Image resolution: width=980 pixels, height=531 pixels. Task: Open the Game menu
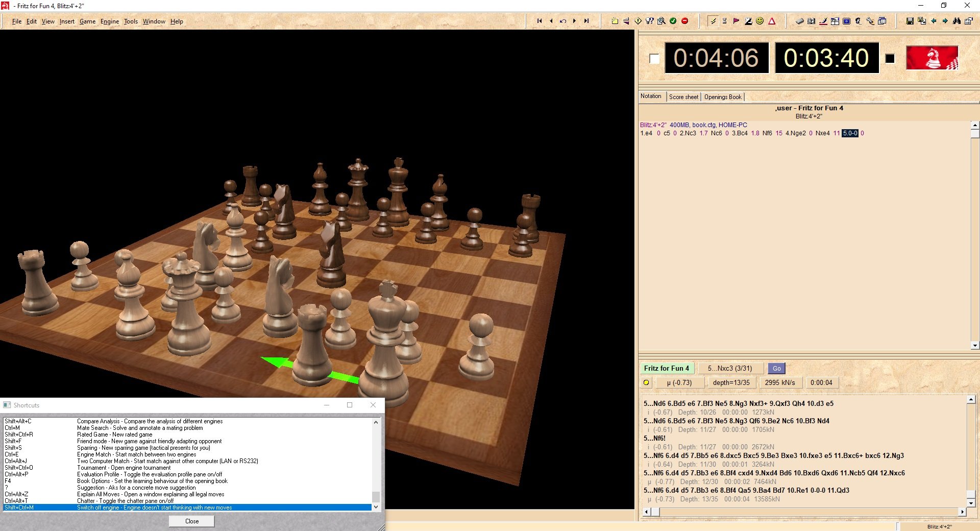click(87, 21)
